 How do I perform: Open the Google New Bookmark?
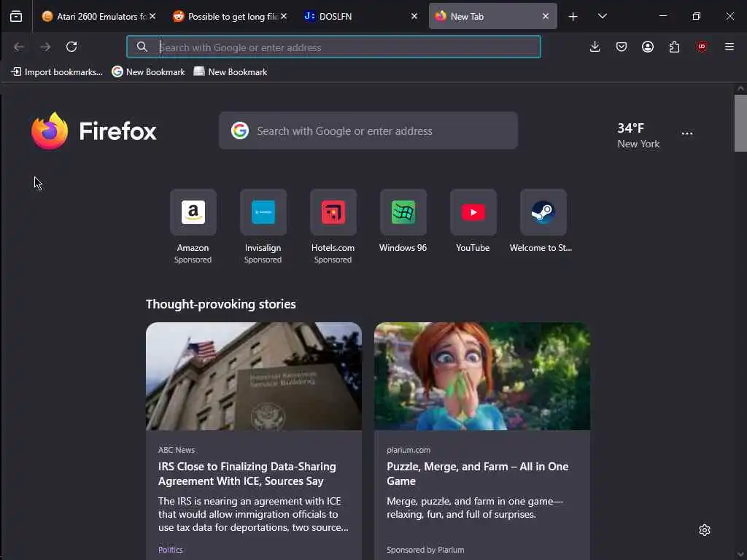[148, 72]
